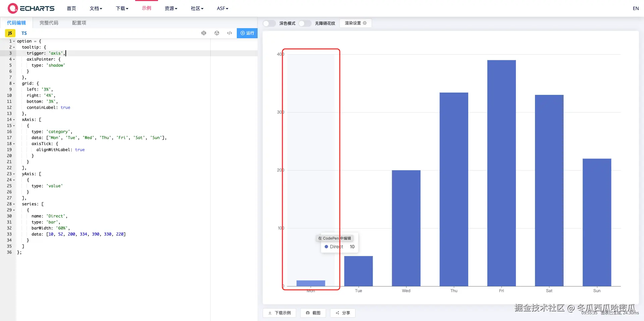Select the TS language tab
Viewport: 644px width, 321px height.
click(24, 33)
